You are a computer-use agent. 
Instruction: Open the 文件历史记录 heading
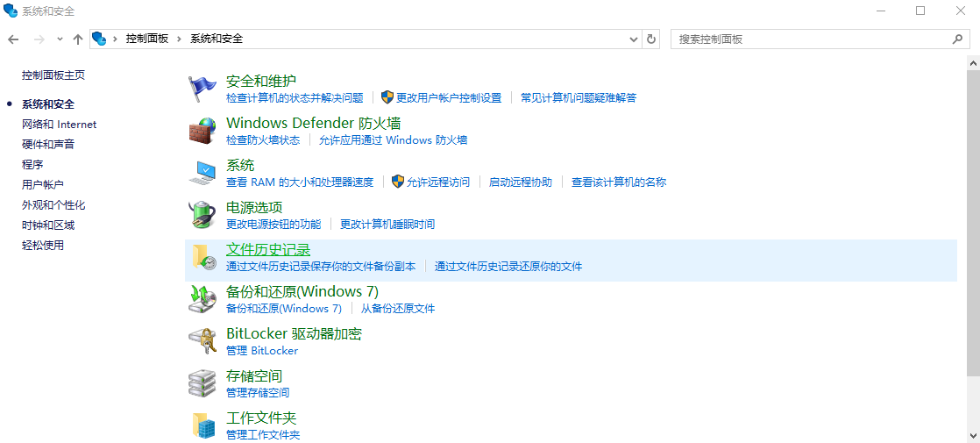pos(268,249)
